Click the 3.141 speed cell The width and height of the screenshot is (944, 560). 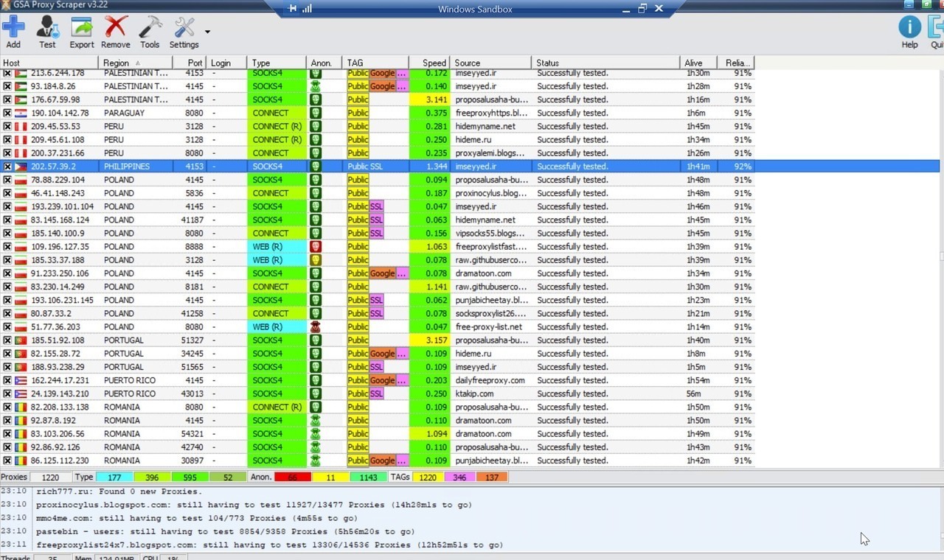click(429, 100)
